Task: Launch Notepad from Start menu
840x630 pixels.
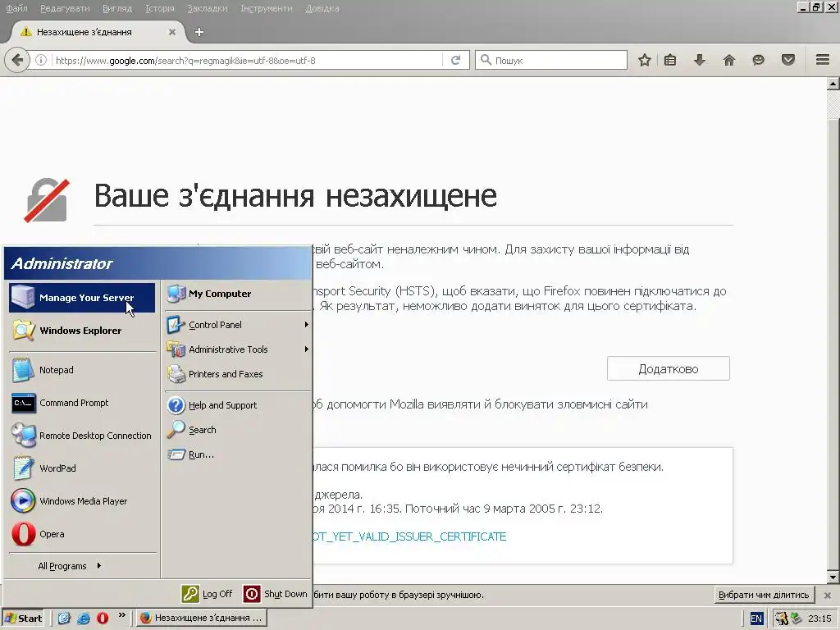Action: click(x=82, y=370)
